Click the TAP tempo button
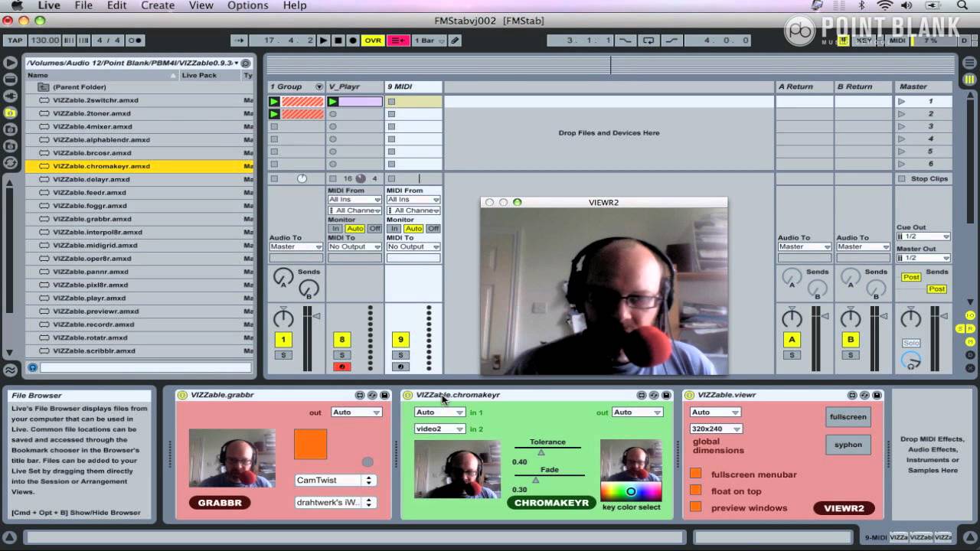980x551 pixels. pyautogui.click(x=15, y=41)
